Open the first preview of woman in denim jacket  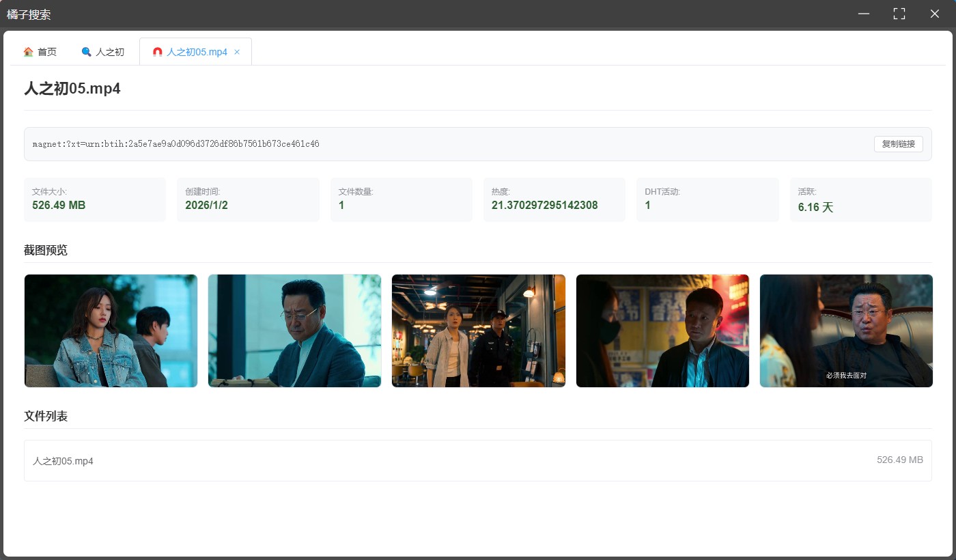(111, 331)
